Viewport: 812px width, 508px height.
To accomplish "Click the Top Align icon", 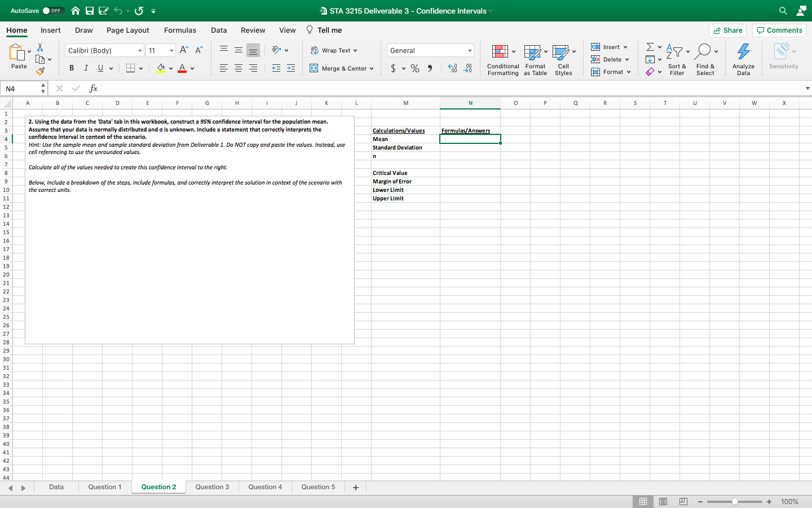I will (224, 50).
